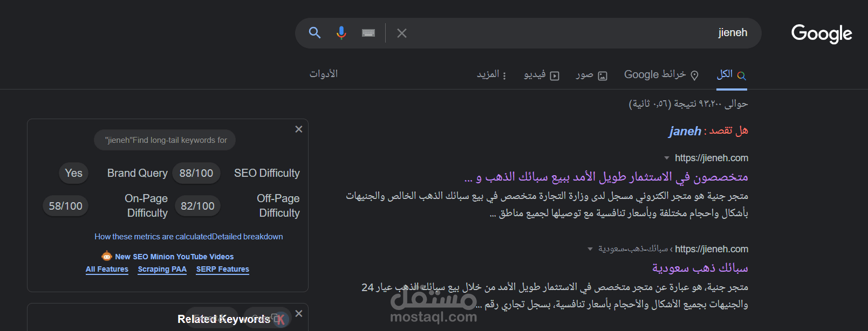Expand arrow beside سبائك-ذهب-سعودية result URL
The height and width of the screenshot is (331, 868).
[590, 249]
